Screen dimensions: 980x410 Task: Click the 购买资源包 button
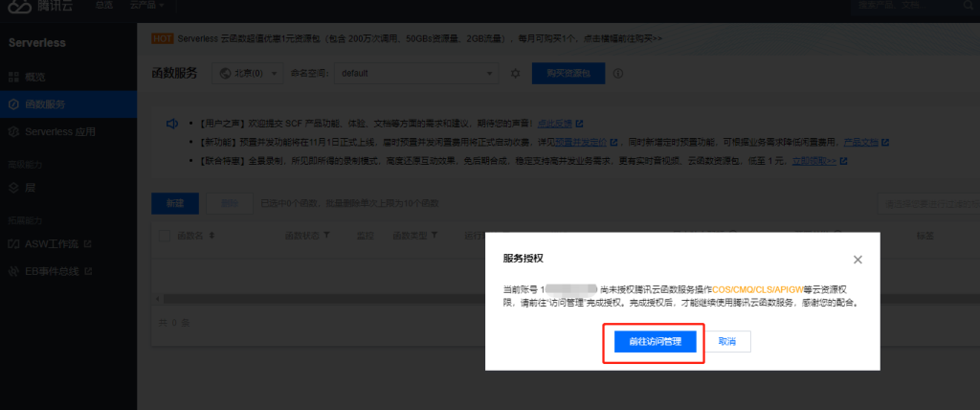(x=568, y=73)
